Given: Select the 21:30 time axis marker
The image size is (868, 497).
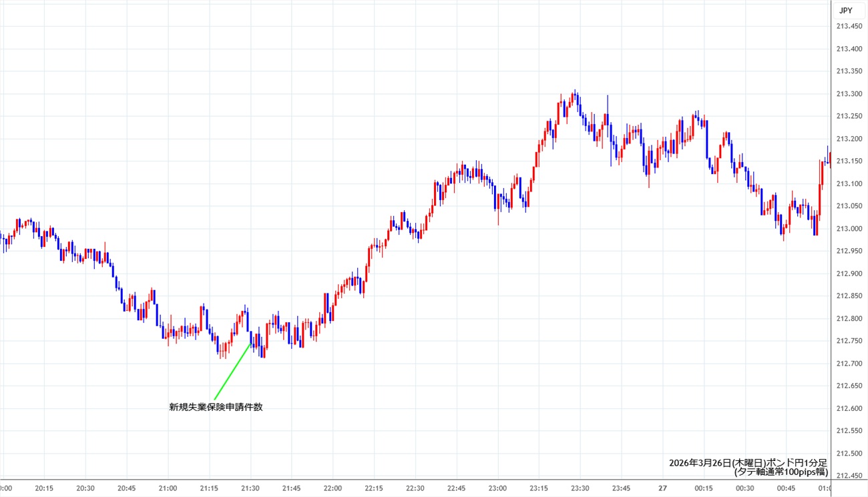Looking at the screenshot, I should click(x=250, y=488).
